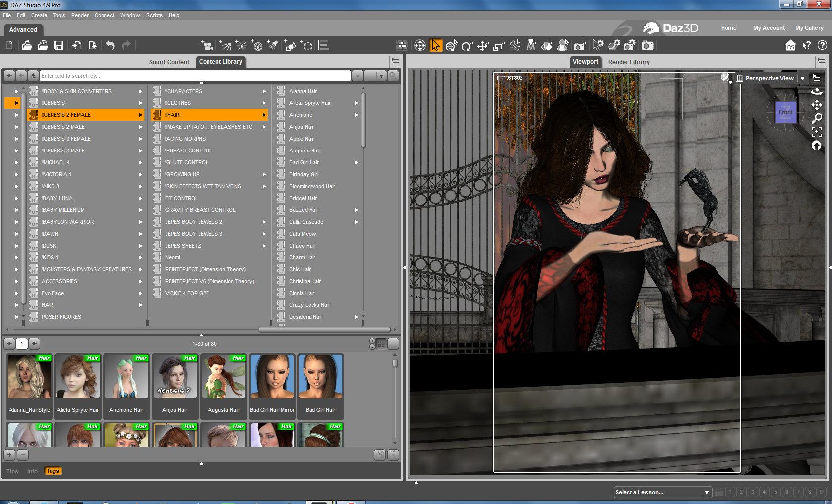Switch content list to grid view
Screen dimensions: 832x504
coord(381,344)
